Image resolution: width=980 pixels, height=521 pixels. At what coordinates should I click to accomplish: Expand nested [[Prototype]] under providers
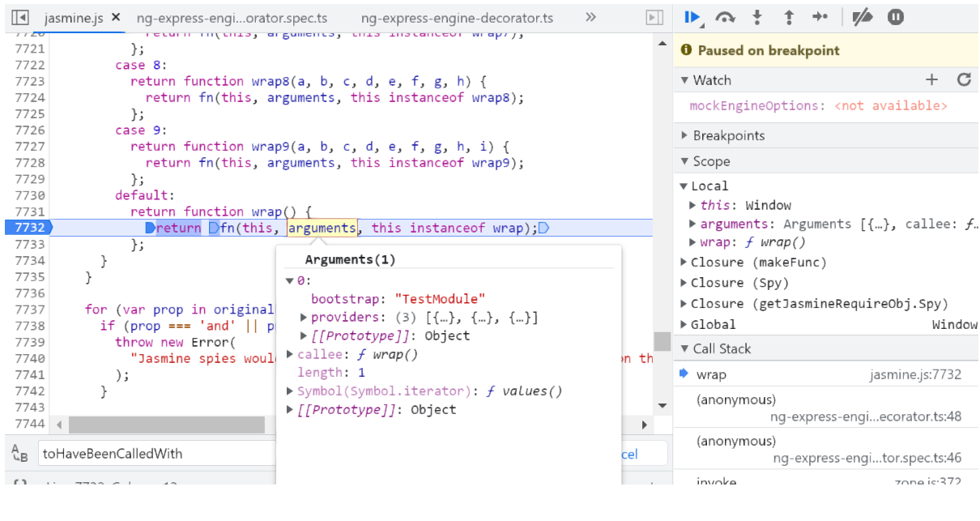tap(305, 335)
